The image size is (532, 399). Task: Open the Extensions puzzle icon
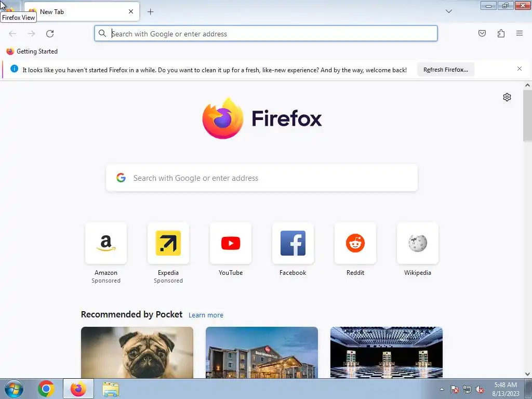pyautogui.click(x=501, y=33)
